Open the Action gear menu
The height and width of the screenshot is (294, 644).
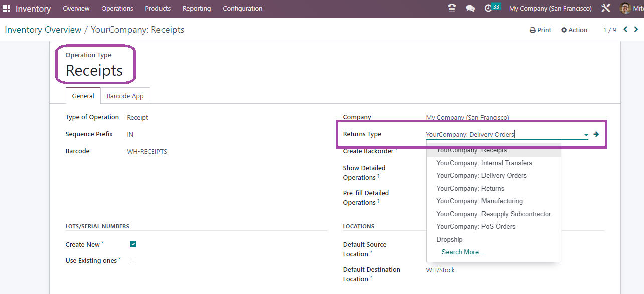pyautogui.click(x=574, y=30)
